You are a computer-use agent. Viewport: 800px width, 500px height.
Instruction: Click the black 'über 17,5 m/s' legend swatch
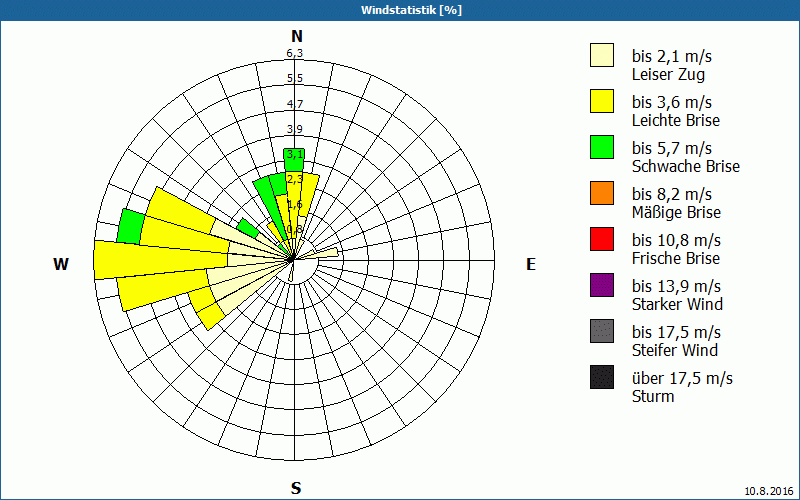point(602,377)
